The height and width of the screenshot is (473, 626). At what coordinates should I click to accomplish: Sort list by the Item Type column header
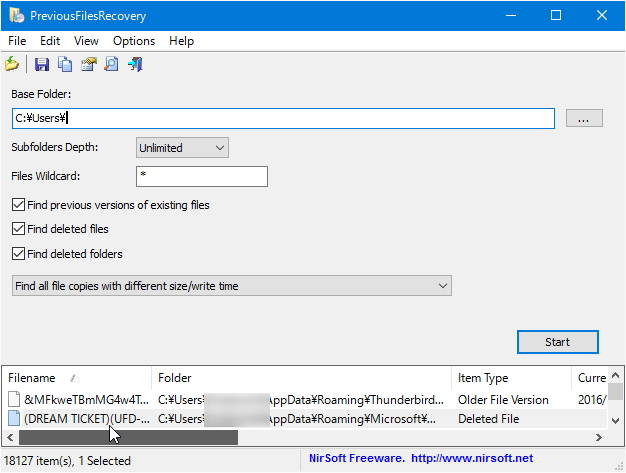511,378
